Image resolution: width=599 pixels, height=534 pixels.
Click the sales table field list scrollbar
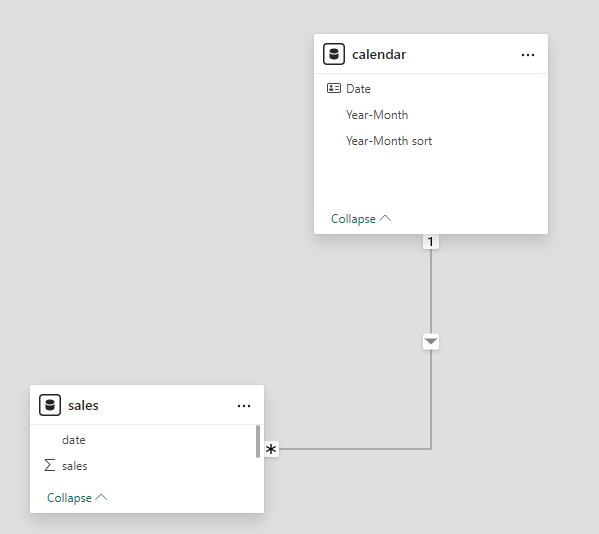258,441
